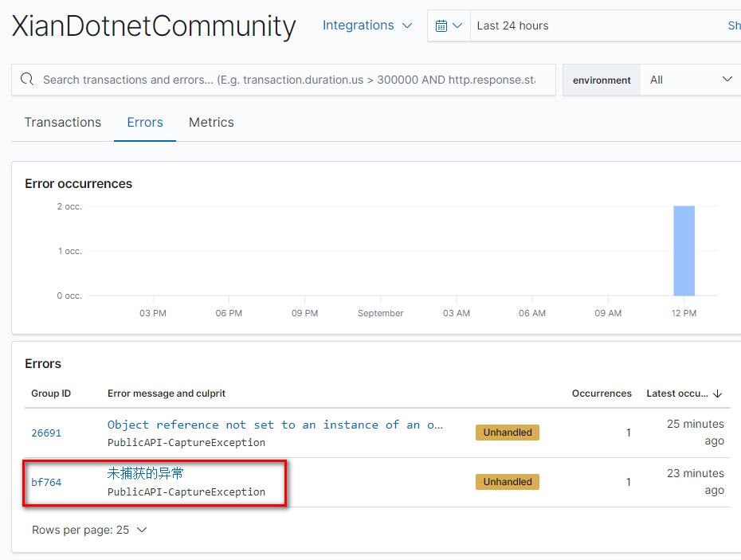
Task: Click the 23 minutes ago timestamp
Action: point(695,482)
